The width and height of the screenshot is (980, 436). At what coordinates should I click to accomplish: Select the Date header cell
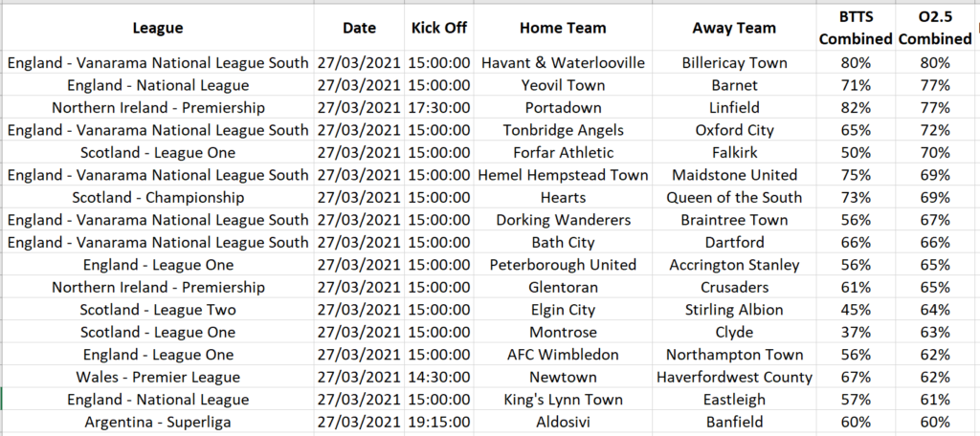point(359,28)
